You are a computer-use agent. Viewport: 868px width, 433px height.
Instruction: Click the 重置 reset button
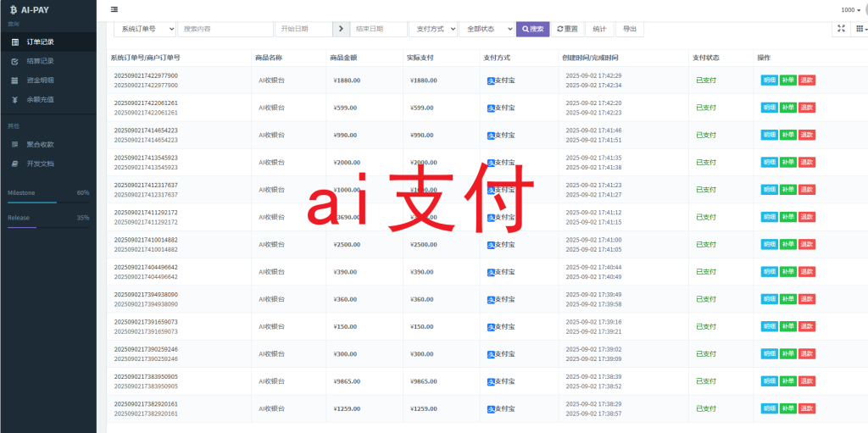tap(567, 29)
